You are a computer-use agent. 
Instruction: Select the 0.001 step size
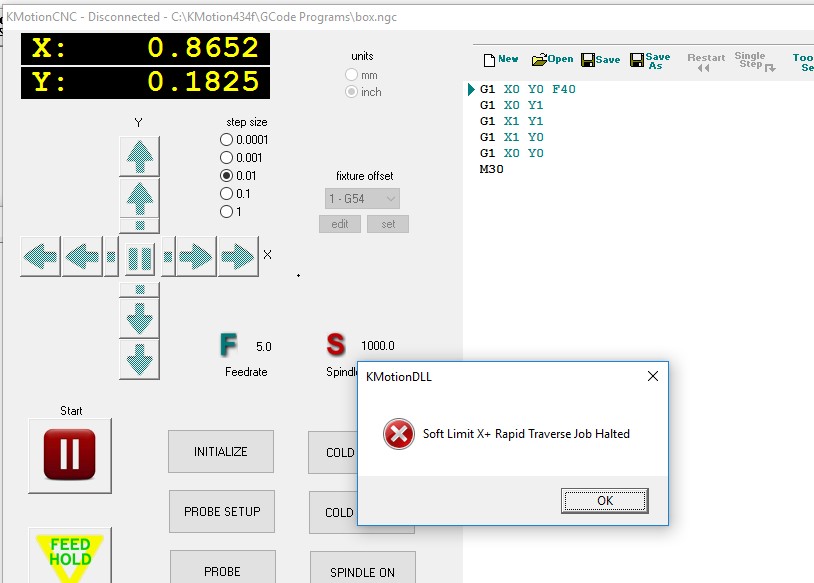coord(226,158)
